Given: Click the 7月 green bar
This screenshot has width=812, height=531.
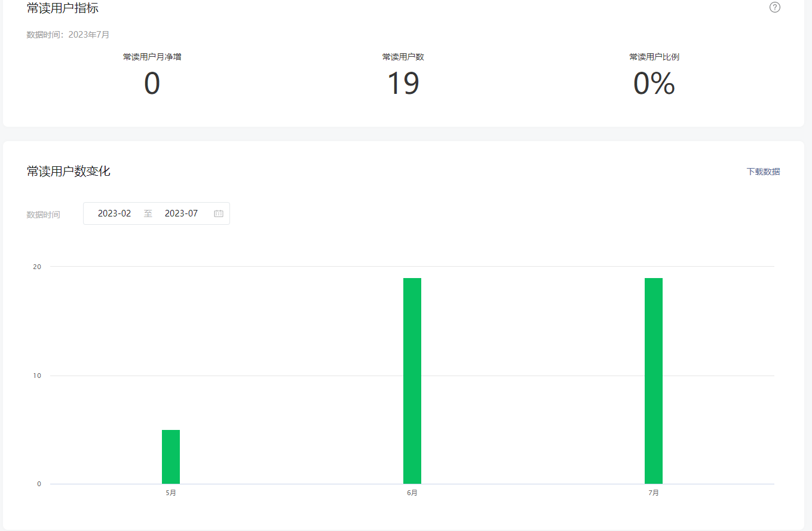Looking at the screenshot, I should point(654,381).
